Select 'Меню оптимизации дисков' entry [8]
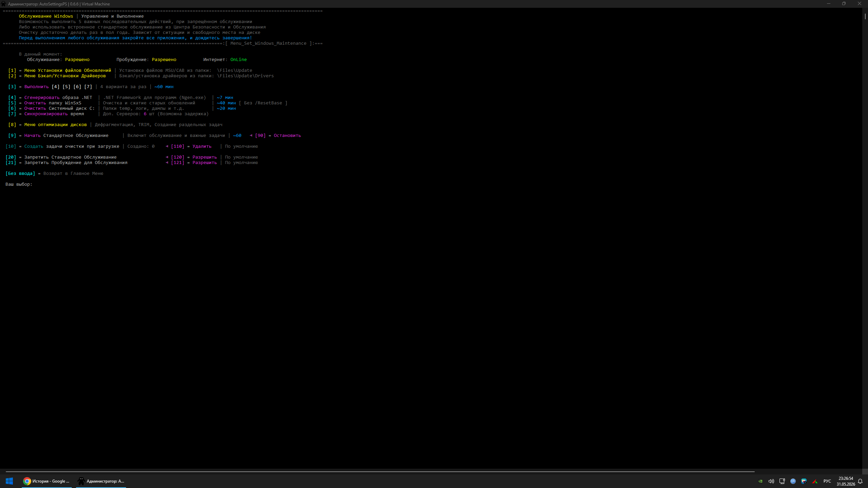This screenshot has height=488, width=868. [56, 125]
